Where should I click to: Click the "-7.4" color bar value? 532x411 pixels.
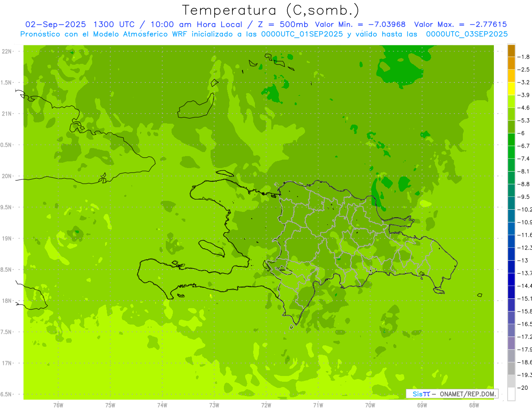click(x=524, y=159)
